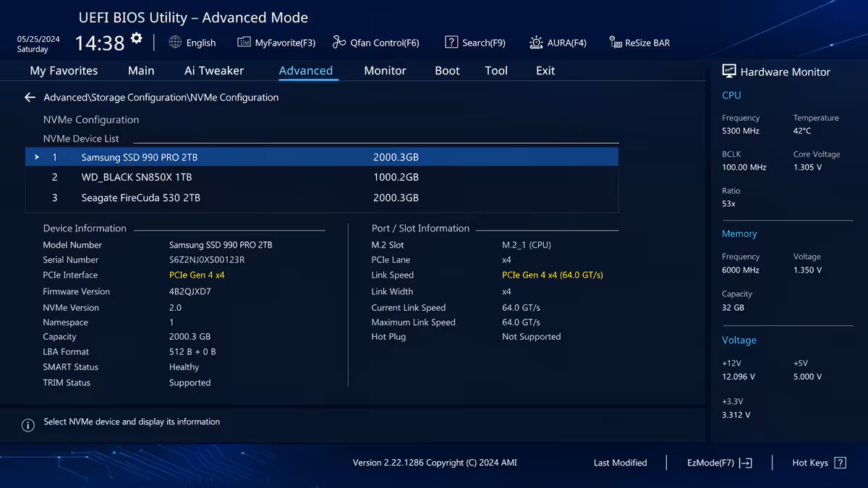
Task: Click Link Speed value PCIe Gen 4 x4 (64.0 GT/s)
Action: pos(553,275)
